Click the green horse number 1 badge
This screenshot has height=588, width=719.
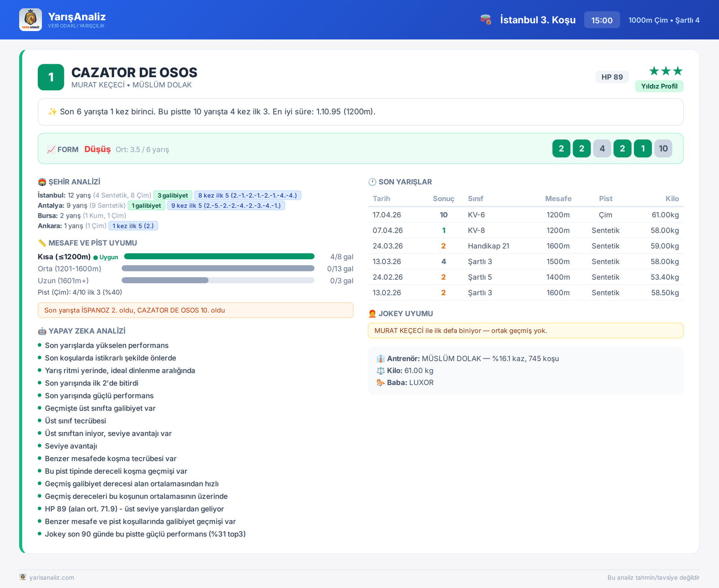51,77
